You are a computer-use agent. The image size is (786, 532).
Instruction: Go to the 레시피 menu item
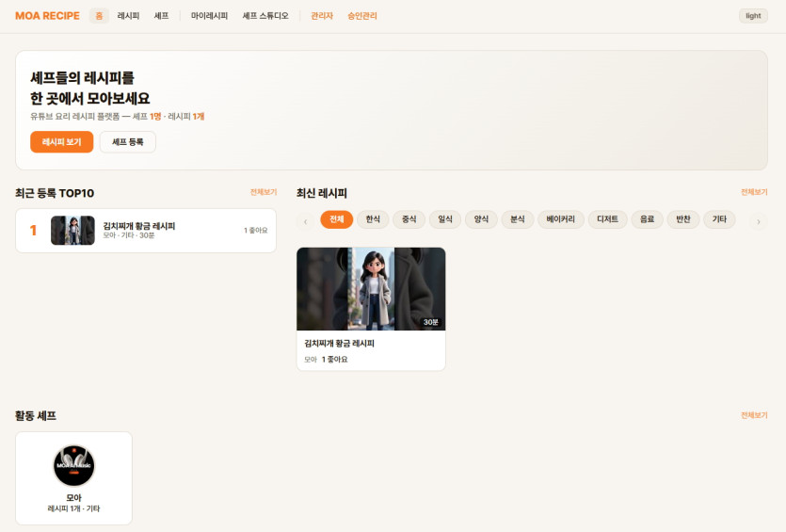128,16
